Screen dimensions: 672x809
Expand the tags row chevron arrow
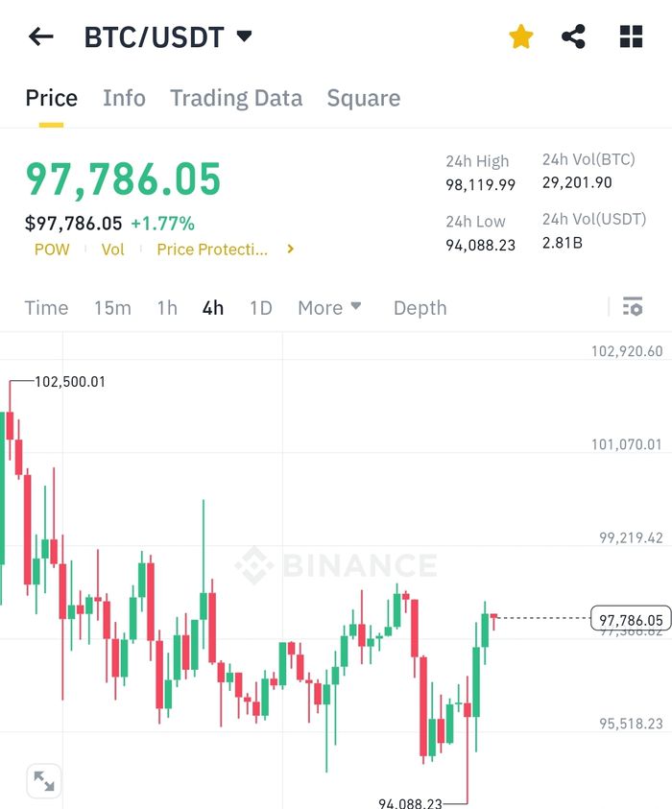click(290, 250)
